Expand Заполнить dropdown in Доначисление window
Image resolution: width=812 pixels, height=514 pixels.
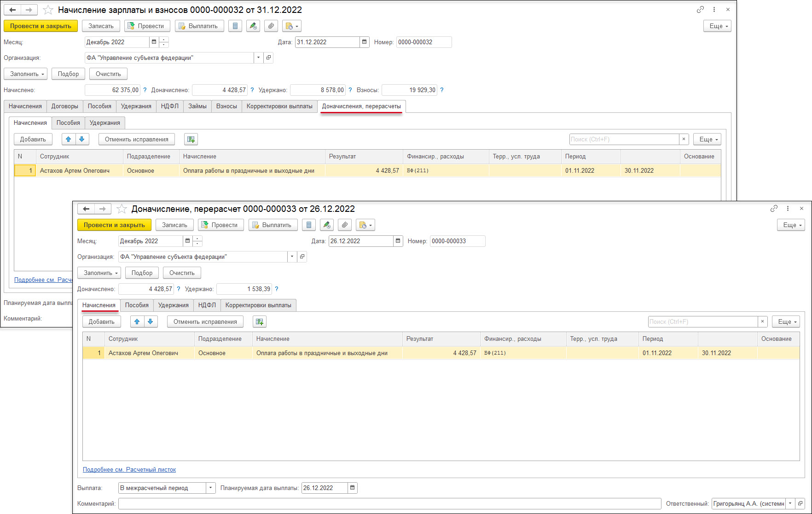(99, 273)
